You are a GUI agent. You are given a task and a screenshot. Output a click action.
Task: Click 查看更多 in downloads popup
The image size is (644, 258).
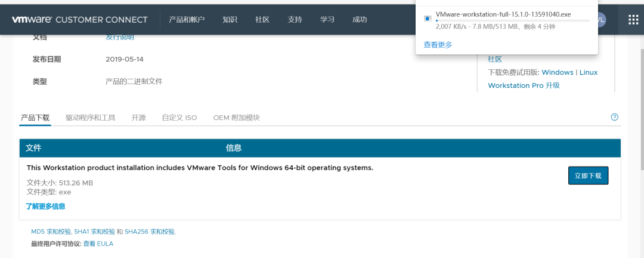pyautogui.click(x=438, y=45)
